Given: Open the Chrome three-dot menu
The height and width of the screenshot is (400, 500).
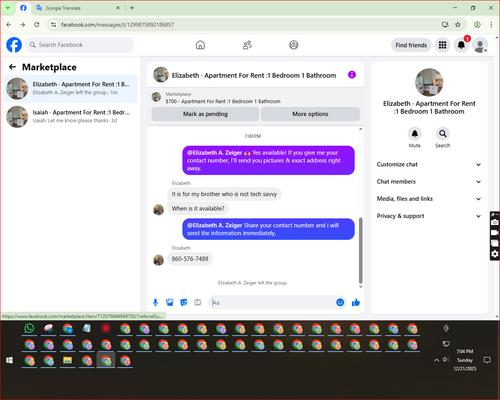Looking at the screenshot, I should pos(491,25).
